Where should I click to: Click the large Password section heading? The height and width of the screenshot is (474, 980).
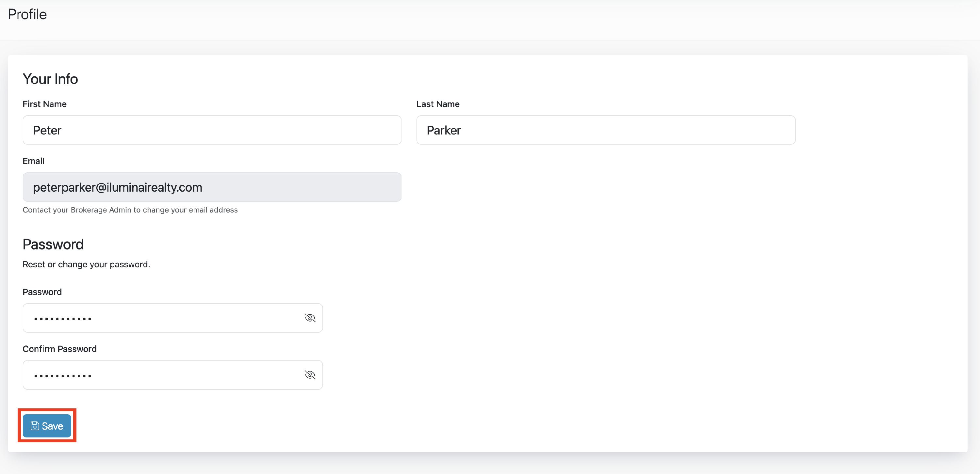pyautogui.click(x=53, y=245)
